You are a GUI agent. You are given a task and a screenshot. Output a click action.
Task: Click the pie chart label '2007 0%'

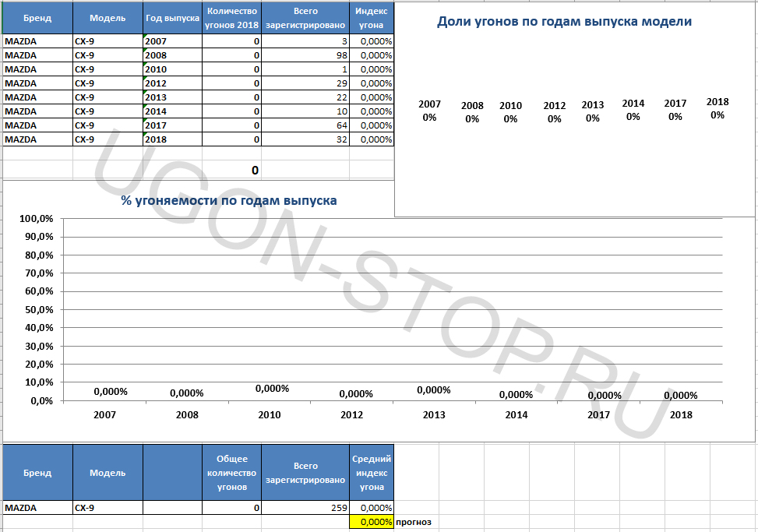click(429, 111)
